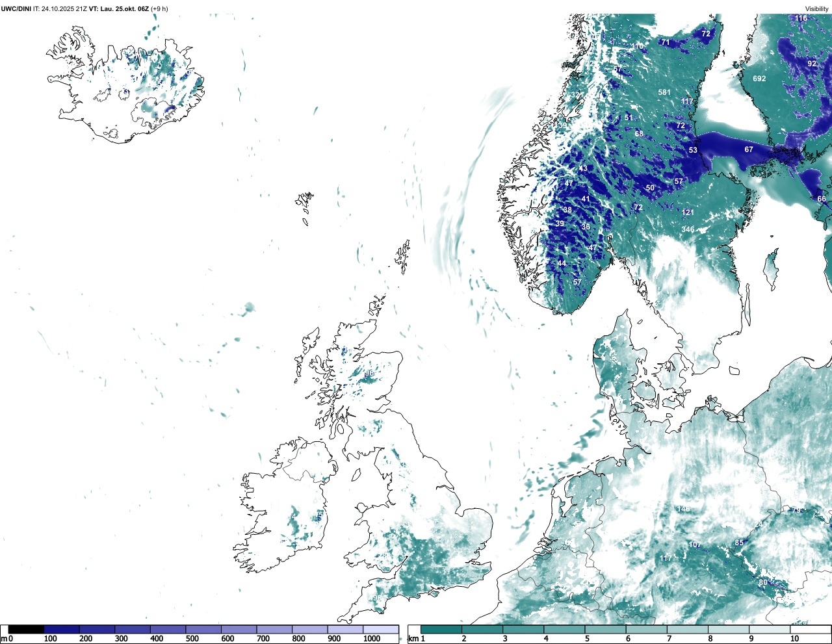Click the '67' value on the blue sea band
The width and height of the screenshot is (832, 644).
pos(749,149)
